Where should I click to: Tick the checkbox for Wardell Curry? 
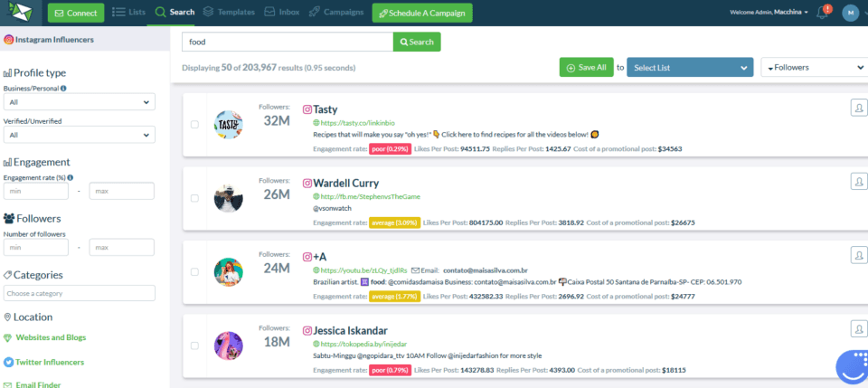[195, 198]
